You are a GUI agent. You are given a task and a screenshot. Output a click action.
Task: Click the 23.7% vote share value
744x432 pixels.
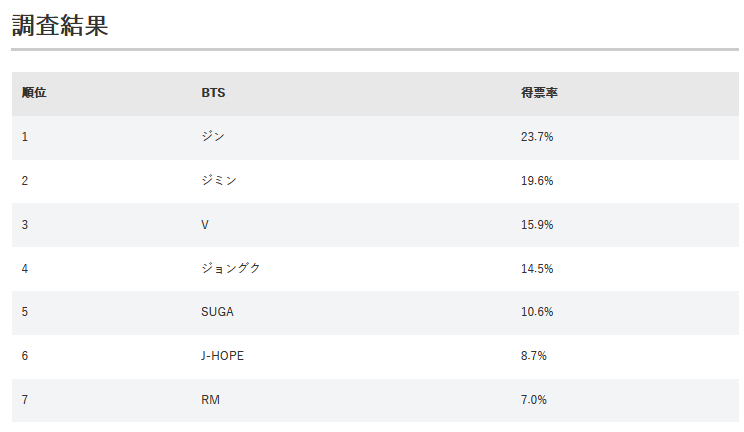537,137
